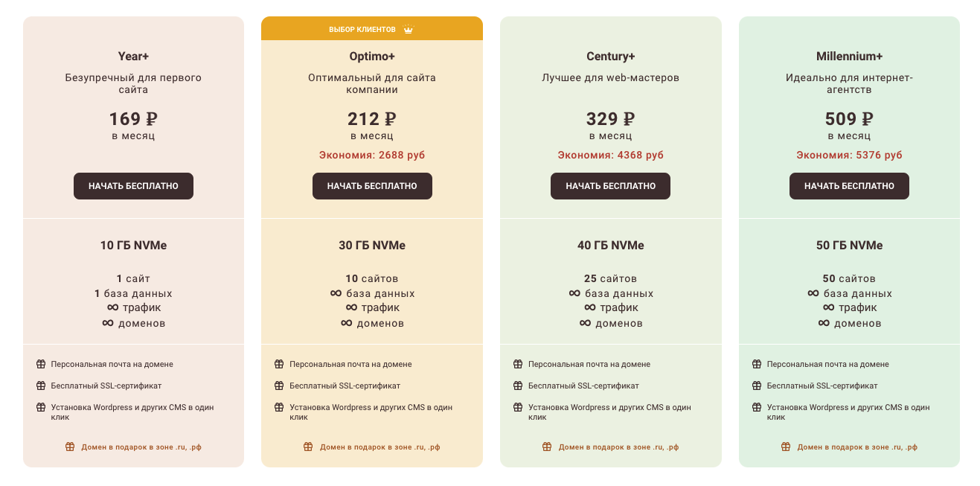The width and height of the screenshot is (980, 486).
Task: Click the Century+ free domain gift icon
Action: 547,447
